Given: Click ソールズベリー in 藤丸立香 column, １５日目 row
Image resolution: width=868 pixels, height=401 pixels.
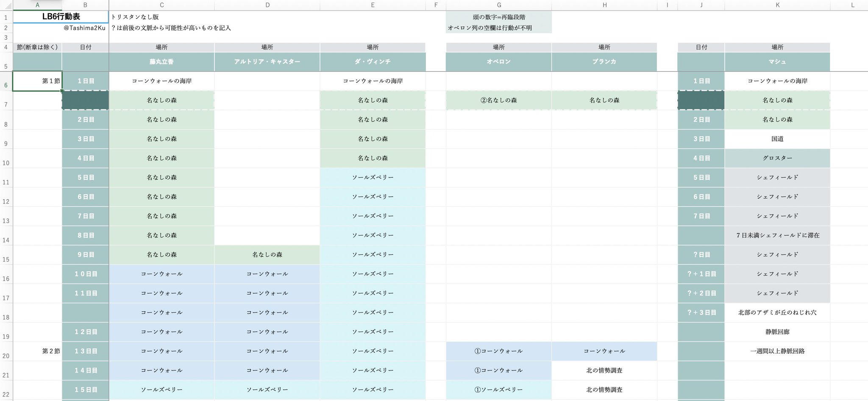Looking at the screenshot, I should [161, 390].
